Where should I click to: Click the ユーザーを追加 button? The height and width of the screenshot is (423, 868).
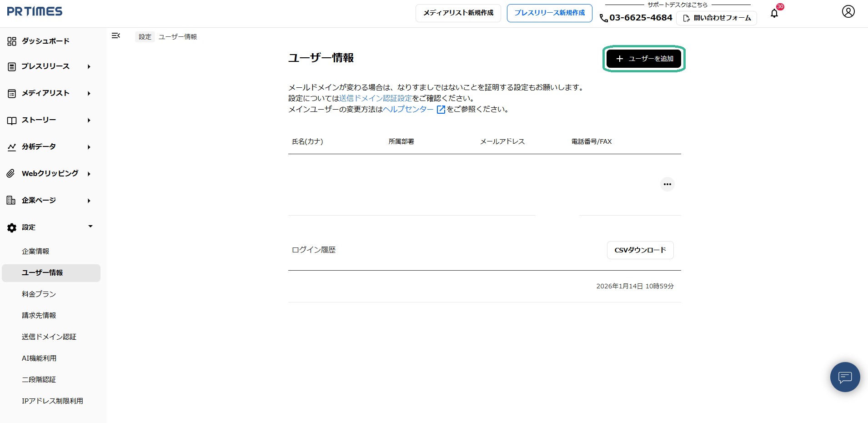(643, 59)
